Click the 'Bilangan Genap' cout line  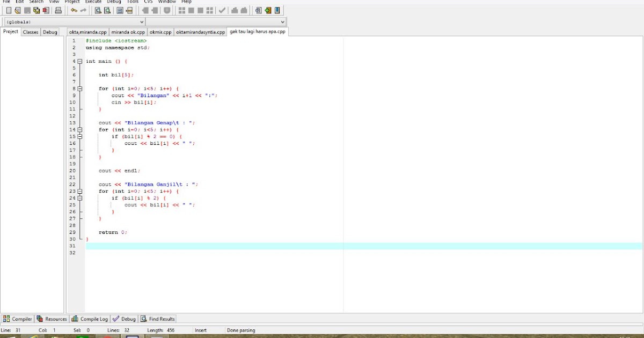click(x=147, y=123)
